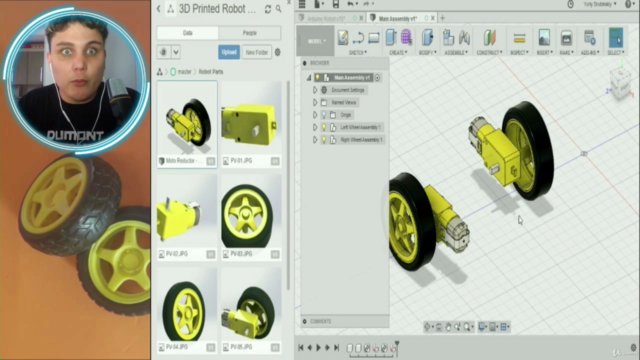
Task: Click the New Folder button
Action: [257, 52]
